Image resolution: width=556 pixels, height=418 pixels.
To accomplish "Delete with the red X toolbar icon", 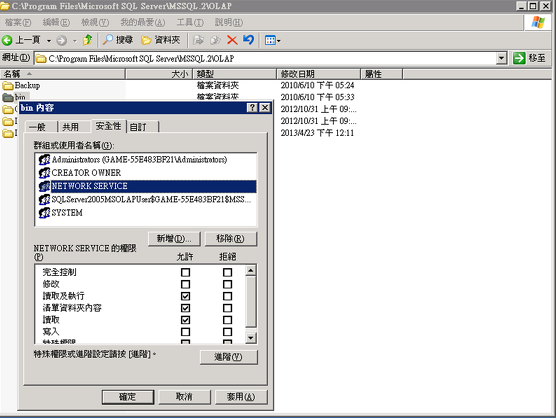I will point(232,40).
